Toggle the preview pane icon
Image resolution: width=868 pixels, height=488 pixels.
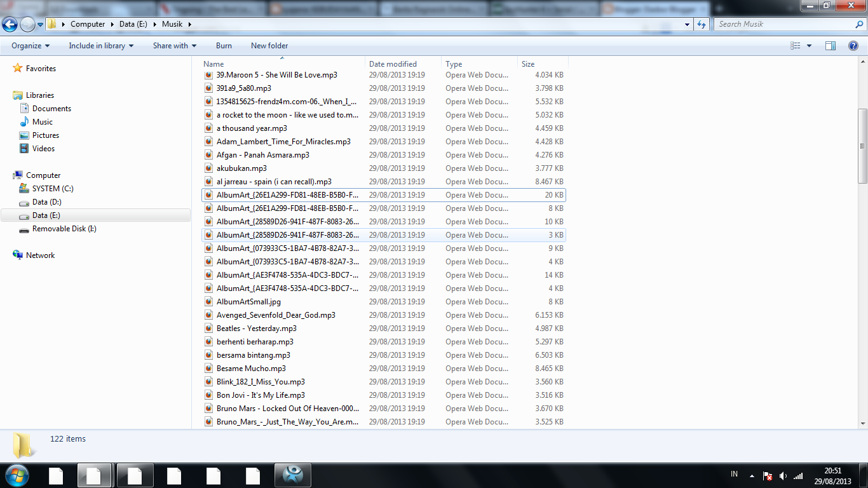click(x=831, y=46)
